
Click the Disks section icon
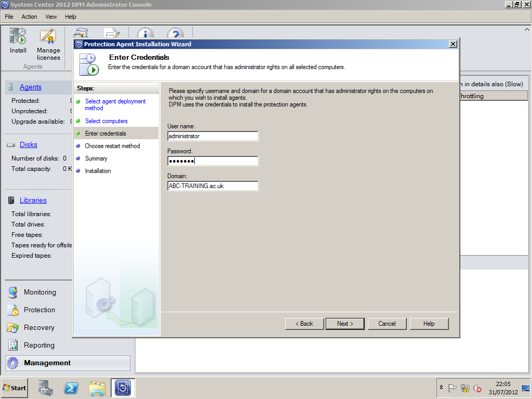(x=11, y=145)
